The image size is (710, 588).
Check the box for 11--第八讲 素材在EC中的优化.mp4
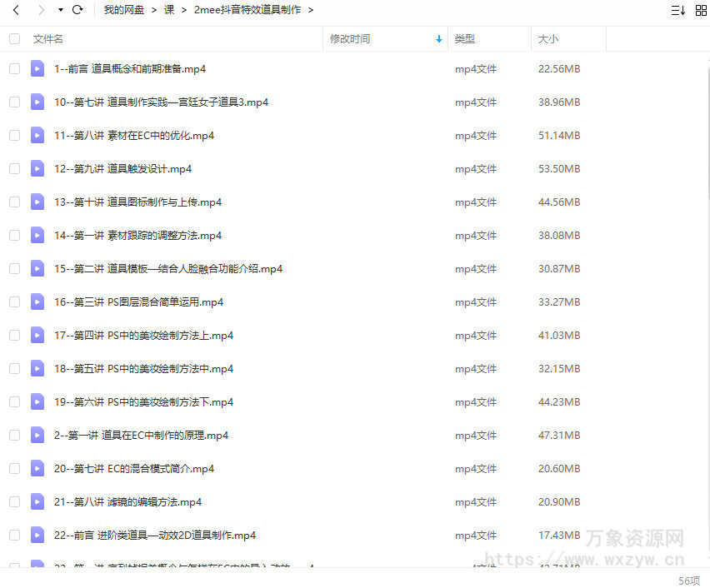pos(14,135)
